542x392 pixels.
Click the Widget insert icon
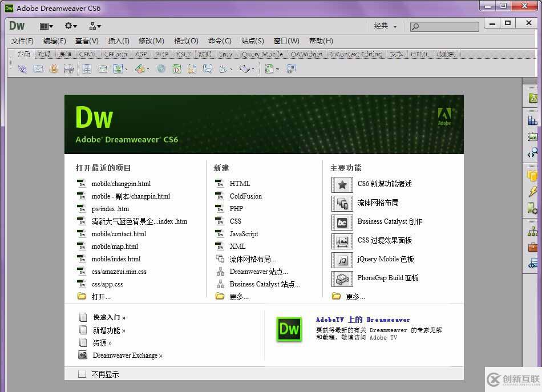[161, 69]
